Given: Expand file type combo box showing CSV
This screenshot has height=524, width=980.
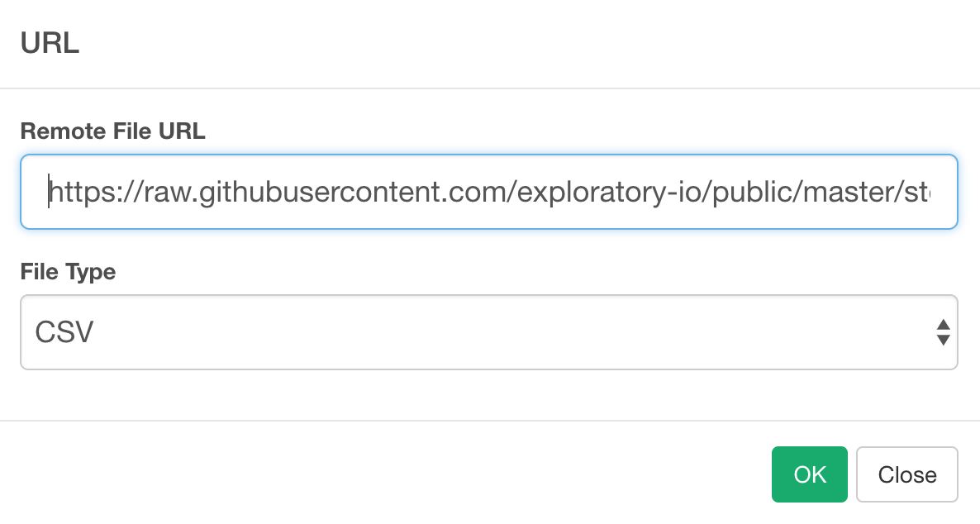Looking at the screenshot, I should pos(488,332).
